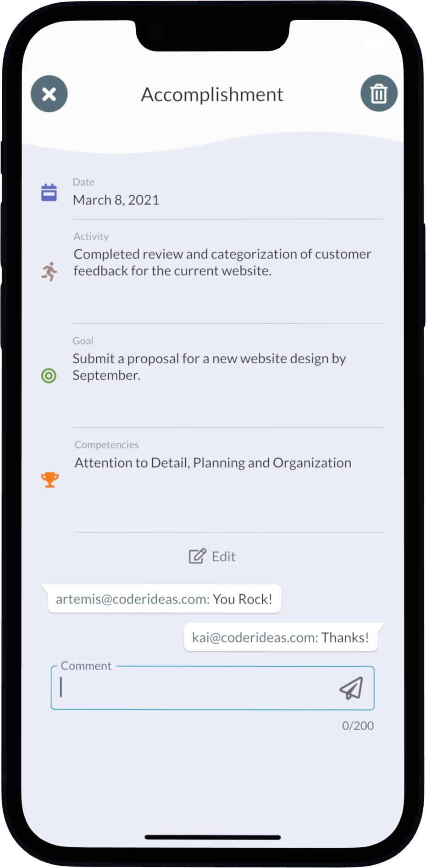Select the March 8, 2021 date value
The image size is (426, 868).
point(116,200)
